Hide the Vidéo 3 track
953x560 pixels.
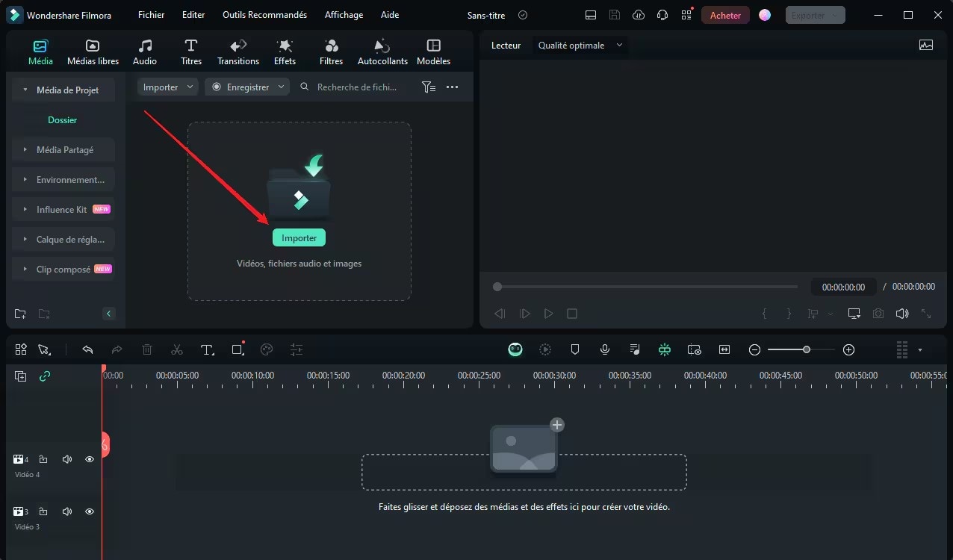click(x=90, y=511)
